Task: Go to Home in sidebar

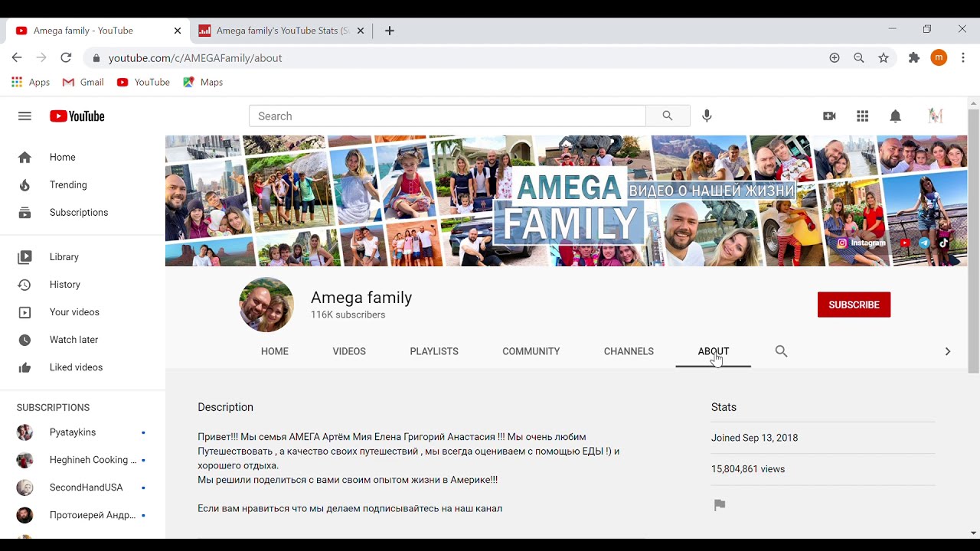Action: click(x=83, y=158)
